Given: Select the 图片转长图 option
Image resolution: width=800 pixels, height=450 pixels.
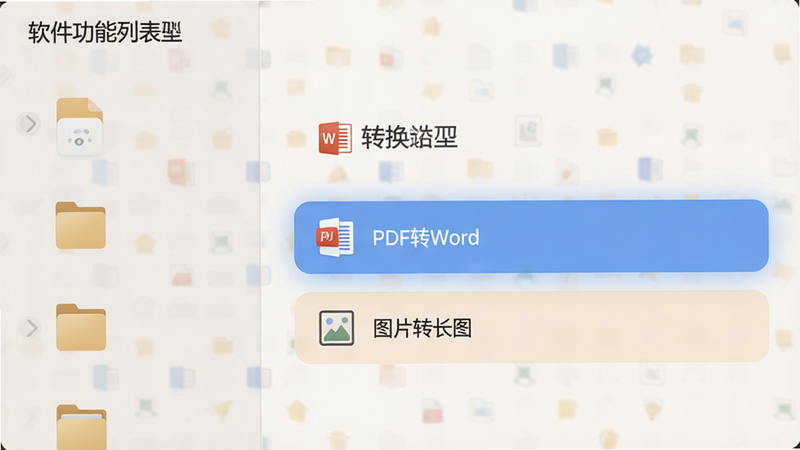Looking at the screenshot, I should point(531,327).
